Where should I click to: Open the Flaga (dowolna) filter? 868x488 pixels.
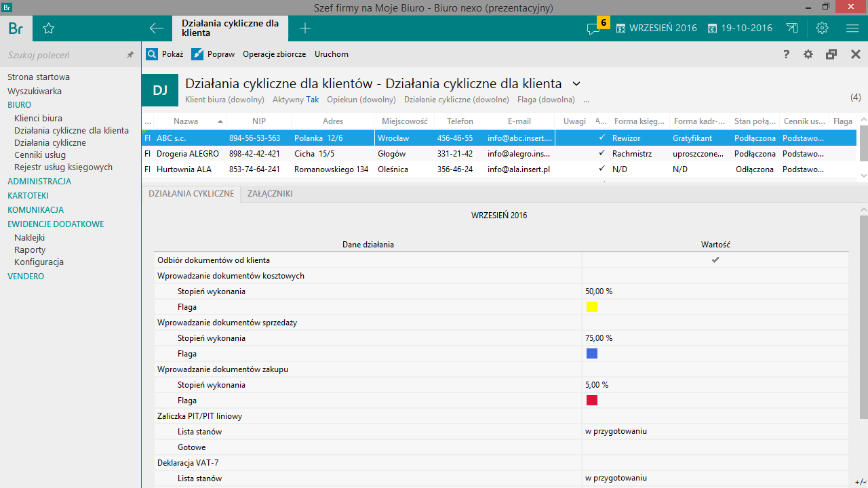click(x=546, y=100)
